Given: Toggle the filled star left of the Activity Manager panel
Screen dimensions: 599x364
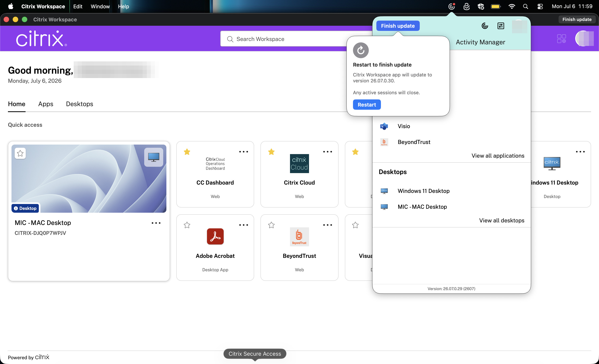Looking at the screenshot, I should 355,152.
